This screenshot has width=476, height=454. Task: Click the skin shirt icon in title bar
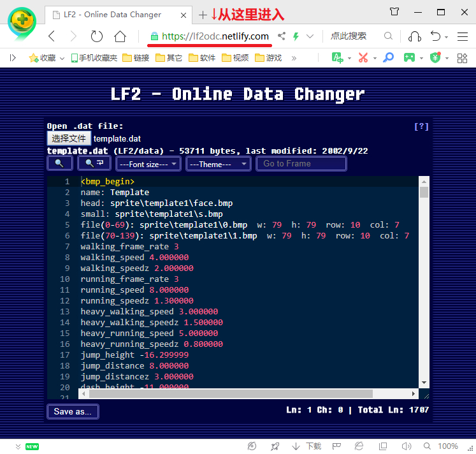click(x=394, y=12)
